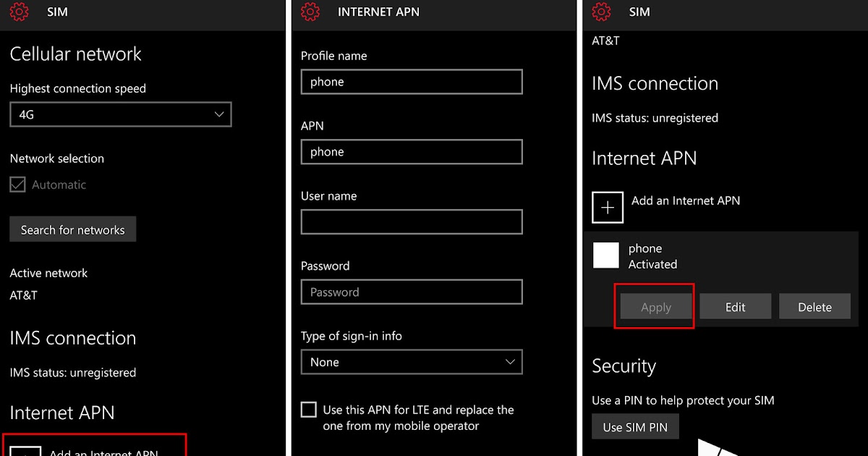
Task: Click Edit for the phone APN
Action: tap(736, 307)
